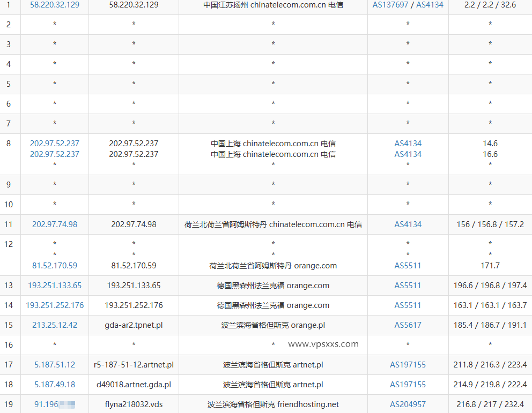
Task: Open the AS4134 link in hop 11 row
Action: (408, 224)
